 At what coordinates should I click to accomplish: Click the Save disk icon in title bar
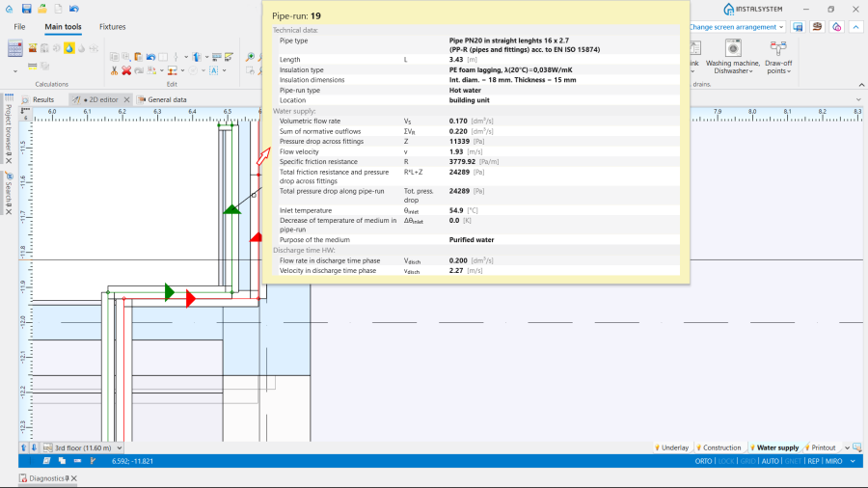click(26, 9)
